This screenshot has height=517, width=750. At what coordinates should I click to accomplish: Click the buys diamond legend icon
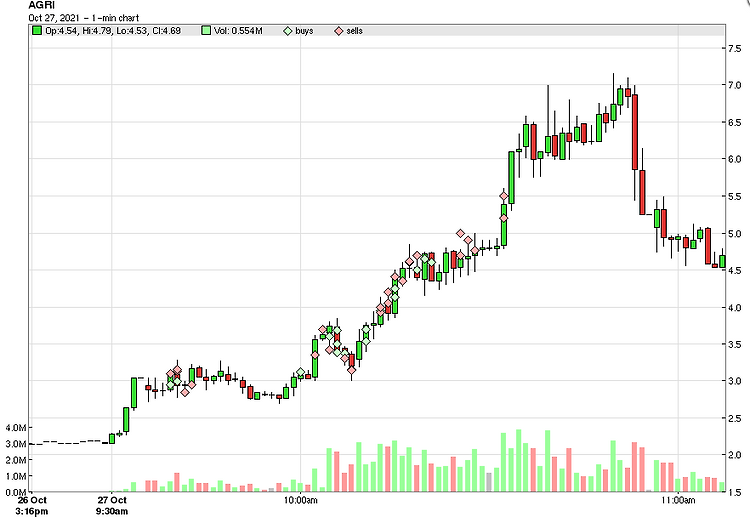(288, 31)
